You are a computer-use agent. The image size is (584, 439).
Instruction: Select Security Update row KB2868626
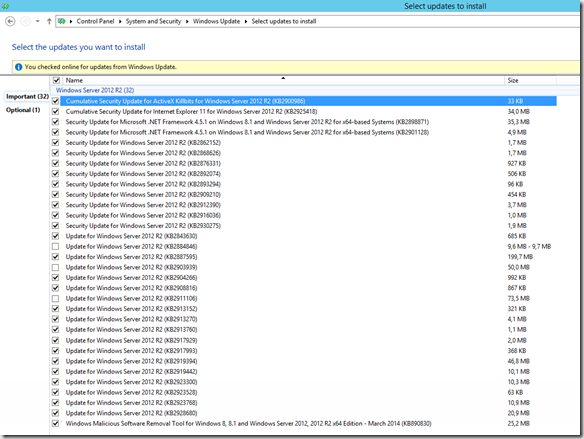tap(304, 153)
